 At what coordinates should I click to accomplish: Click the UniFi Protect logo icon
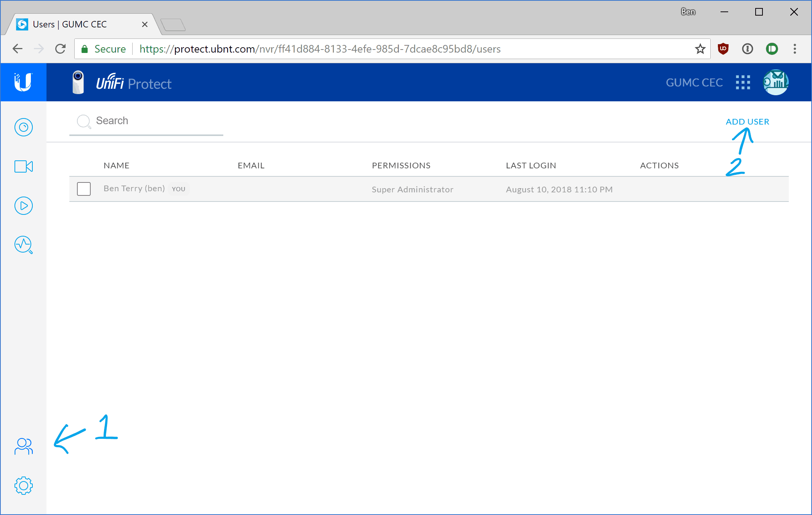click(x=77, y=82)
